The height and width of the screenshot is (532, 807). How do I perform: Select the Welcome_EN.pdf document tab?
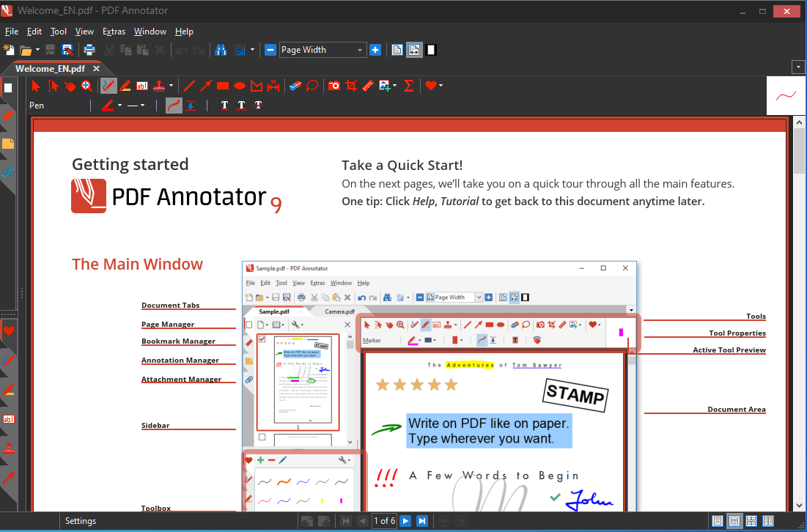(51, 68)
